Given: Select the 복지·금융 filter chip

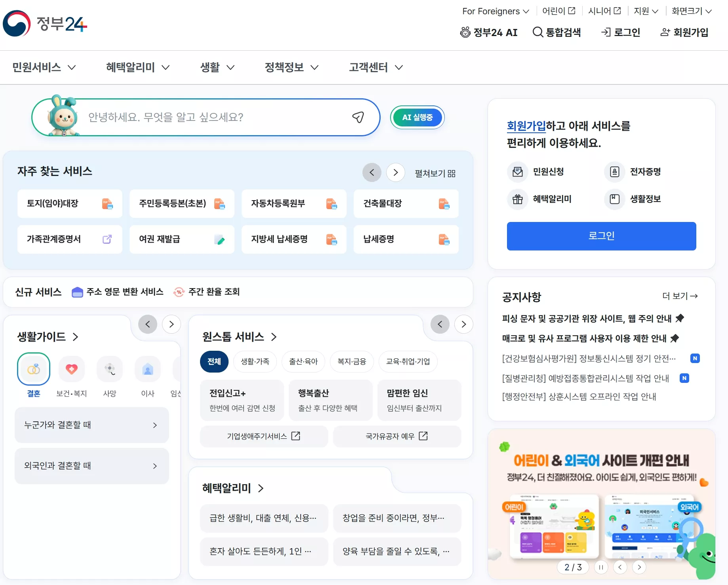Looking at the screenshot, I should click(351, 361).
